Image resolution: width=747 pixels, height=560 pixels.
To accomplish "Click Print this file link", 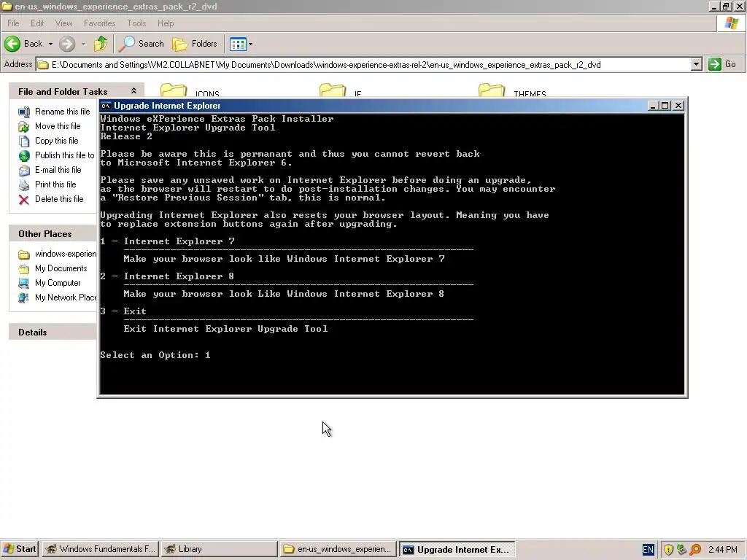I will pyautogui.click(x=55, y=184).
